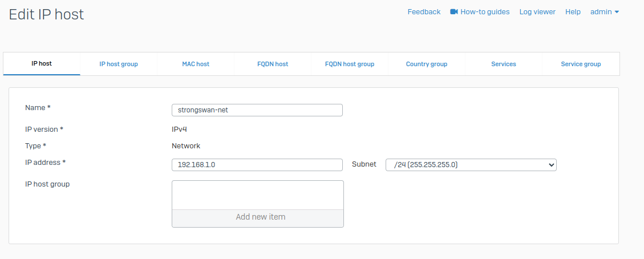
Task: Open the Feedback link
Action: tap(424, 12)
